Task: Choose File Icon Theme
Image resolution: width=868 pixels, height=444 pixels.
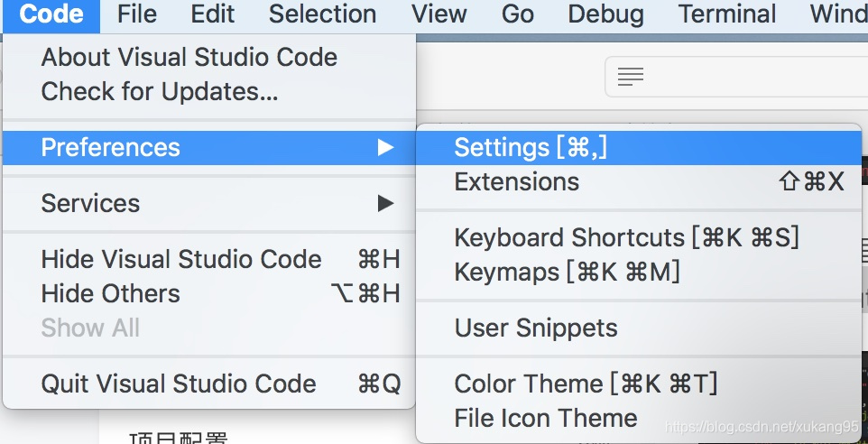Action: pos(639,419)
